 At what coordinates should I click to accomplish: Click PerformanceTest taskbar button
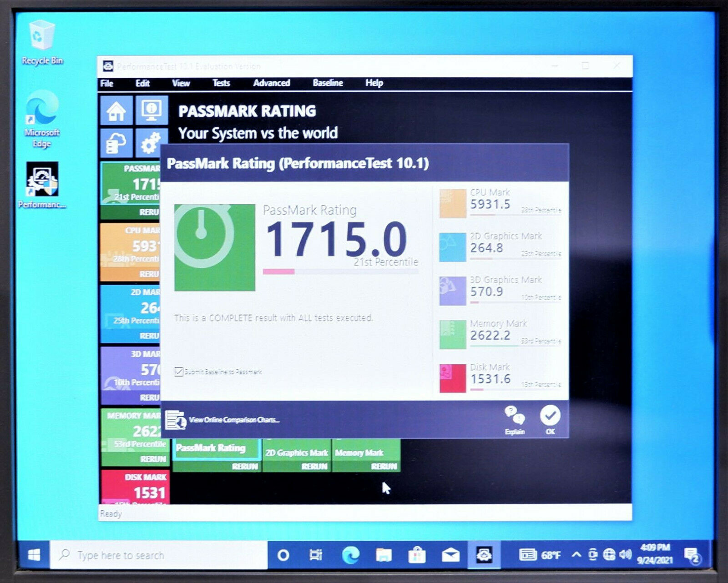[484, 555]
